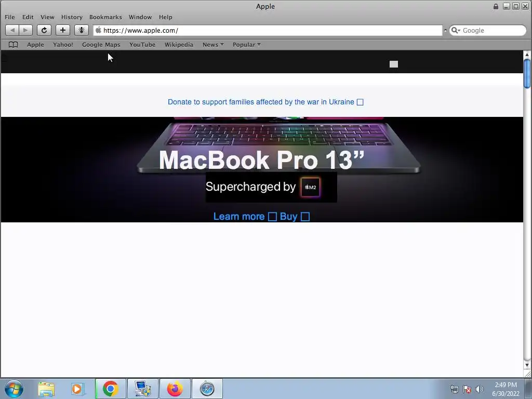Click the vertical scrollbar thumb

point(527,74)
